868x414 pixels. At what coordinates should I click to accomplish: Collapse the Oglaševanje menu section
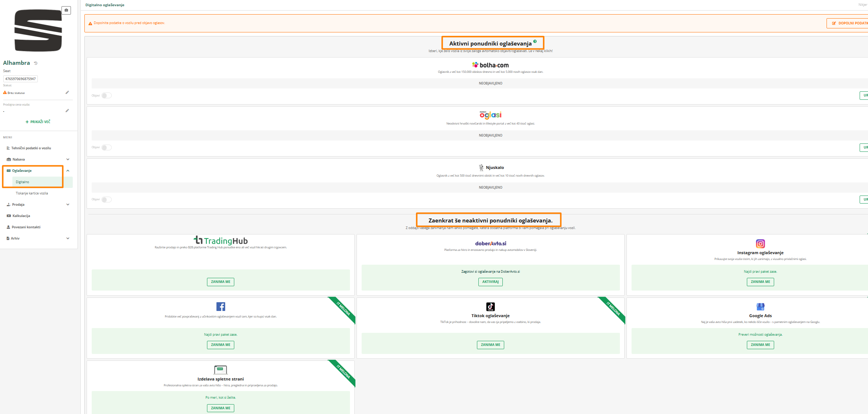pos(68,171)
